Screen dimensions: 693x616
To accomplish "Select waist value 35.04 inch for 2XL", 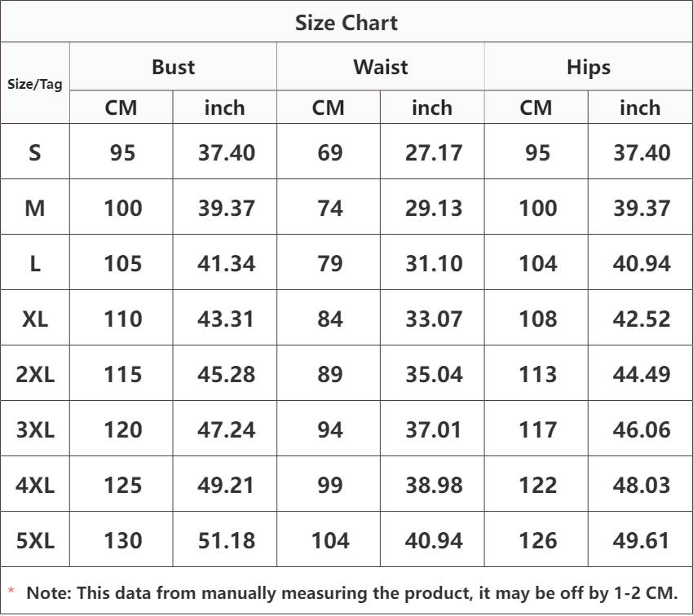I will 433,374.
